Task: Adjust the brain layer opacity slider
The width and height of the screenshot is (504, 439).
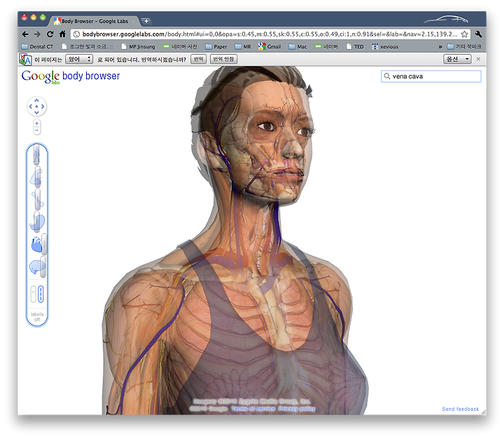Action: [43, 267]
